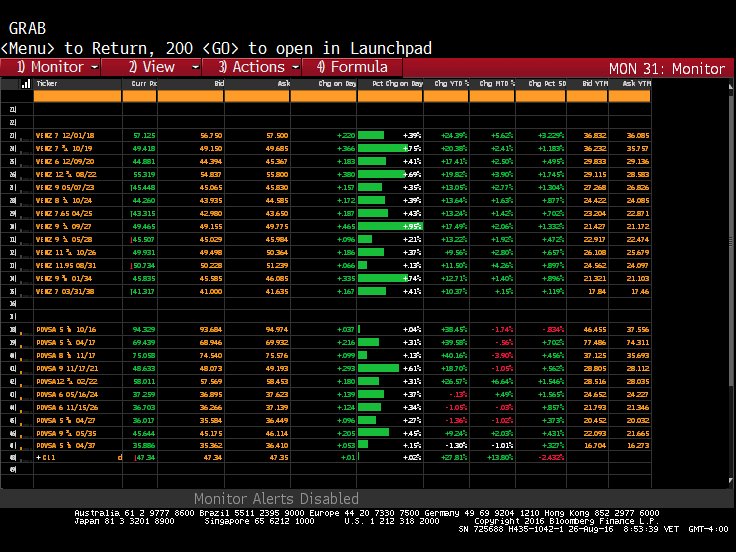This screenshot has width=736, height=552.
Task: Click the Pct Chg on Day column header
Action: (398, 84)
